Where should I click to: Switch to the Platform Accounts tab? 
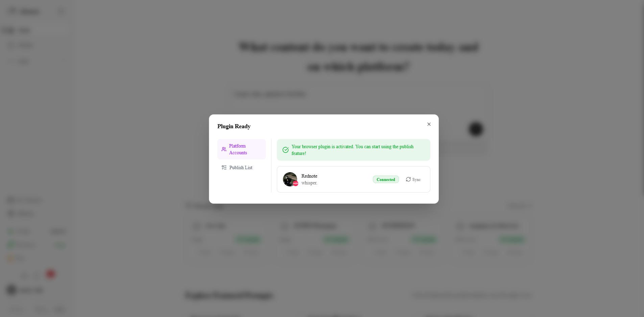[241, 149]
